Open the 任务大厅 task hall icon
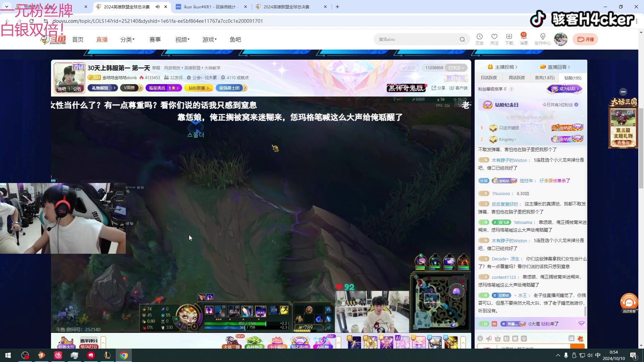The image size is (644, 362). (x=66, y=343)
